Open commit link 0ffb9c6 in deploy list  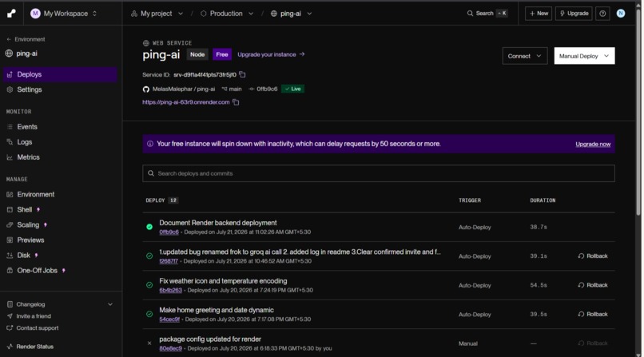[169, 232]
